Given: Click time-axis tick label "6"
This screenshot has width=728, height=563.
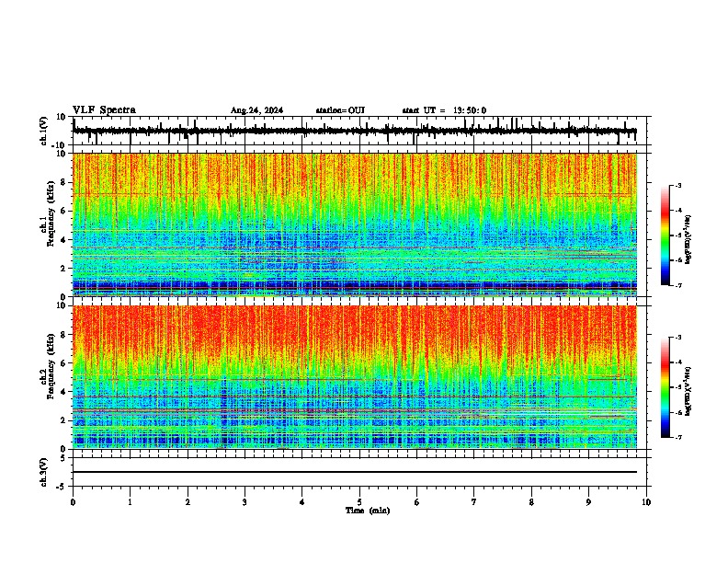Looking at the screenshot, I should click(417, 502).
